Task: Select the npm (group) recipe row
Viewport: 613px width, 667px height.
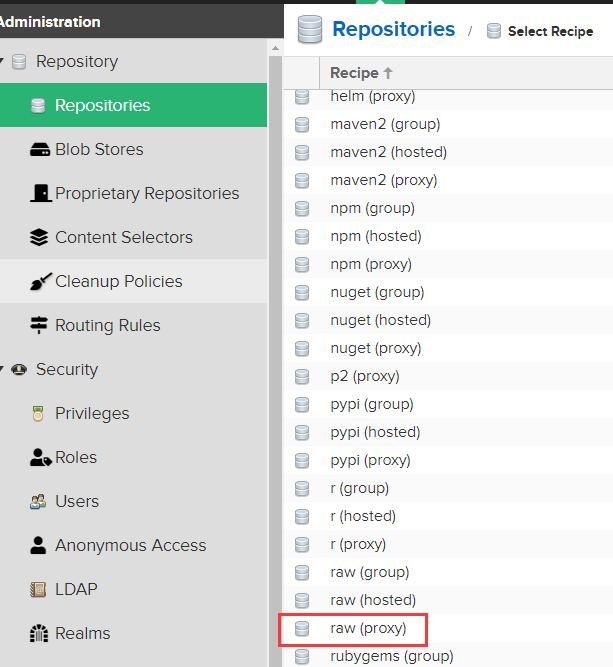Action: point(372,208)
